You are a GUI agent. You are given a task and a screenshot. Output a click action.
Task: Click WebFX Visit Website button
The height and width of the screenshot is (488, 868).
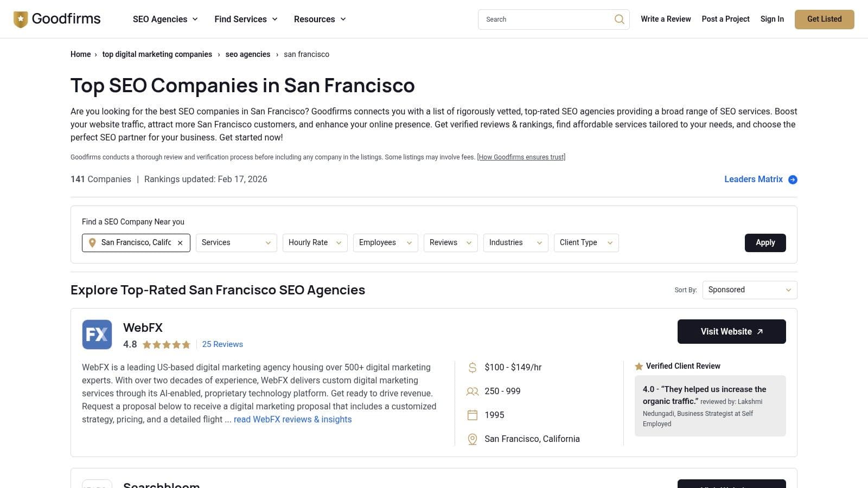[732, 332]
